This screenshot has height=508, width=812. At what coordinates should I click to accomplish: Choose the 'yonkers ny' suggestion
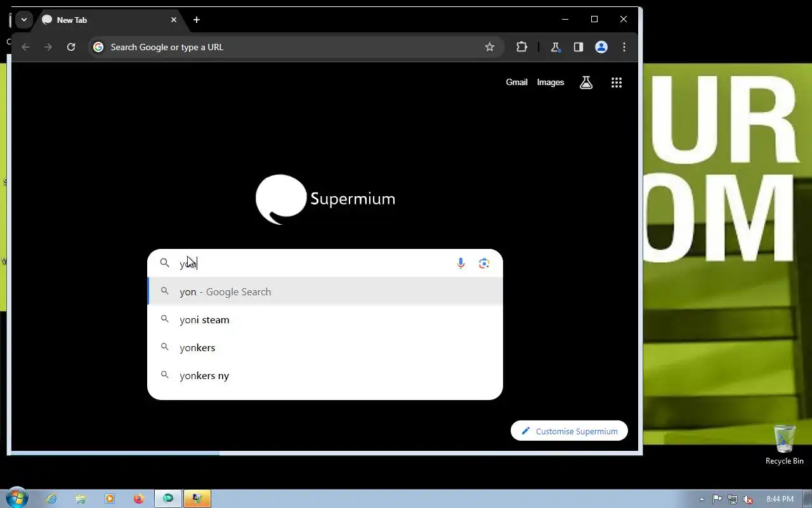[325, 375]
